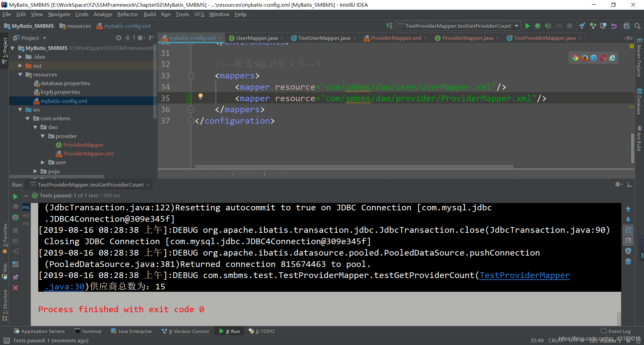
Task: Open preview in Safari browser icon
Action: 594,58
